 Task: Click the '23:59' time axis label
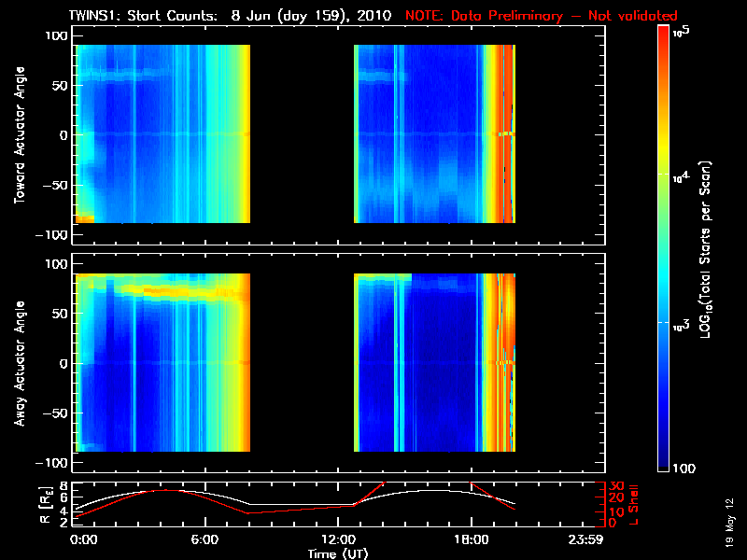(585, 540)
